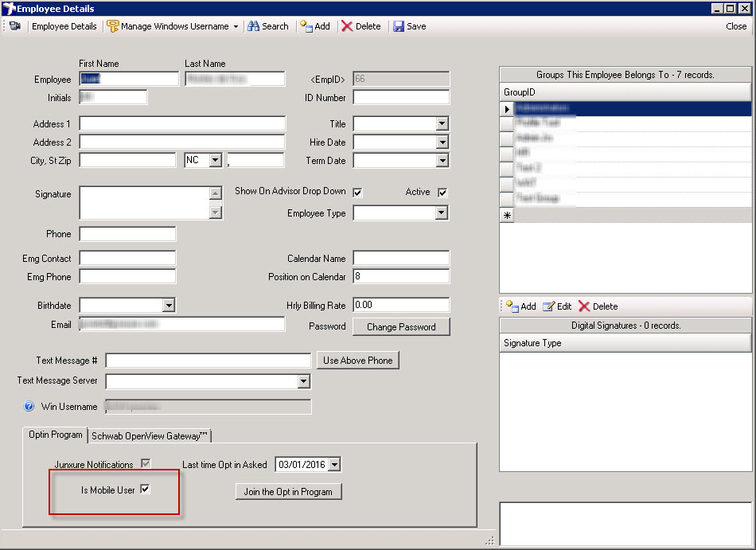This screenshot has width=756, height=550.
Task: Click the Address 2 input field
Action: pos(182,142)
